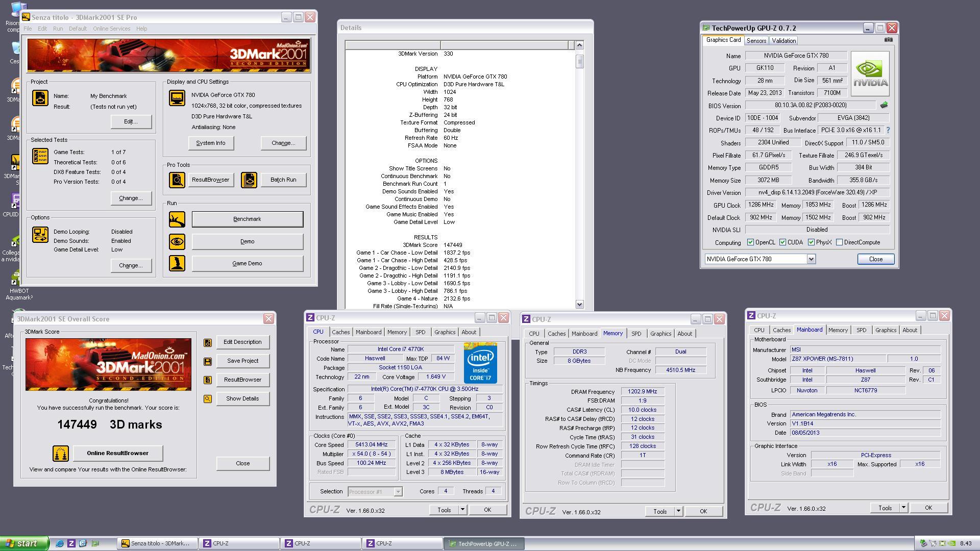Click the Selected Tests checklist icon
The width and height of the screenshot is (980, 551).
[40, 156]
